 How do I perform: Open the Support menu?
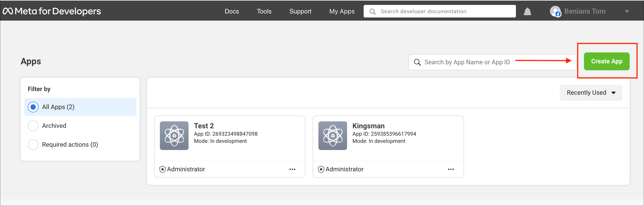[x=300, y=11]
